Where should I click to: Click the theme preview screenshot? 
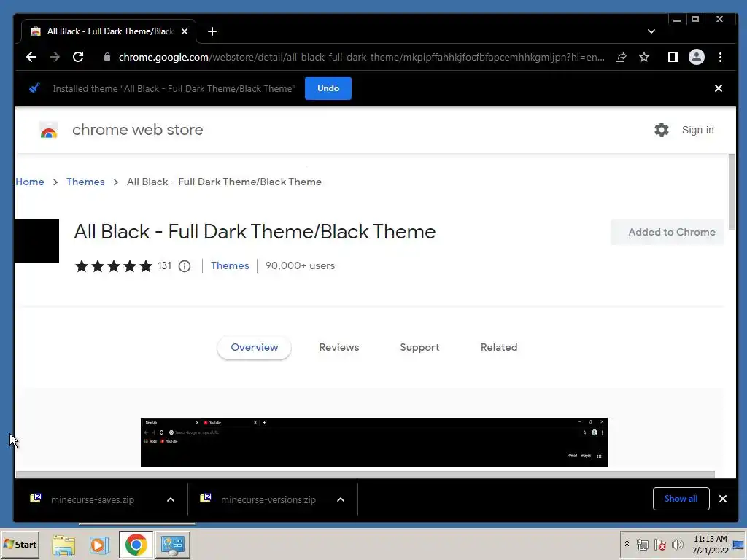pyautogui.click(x=374, y=443)
